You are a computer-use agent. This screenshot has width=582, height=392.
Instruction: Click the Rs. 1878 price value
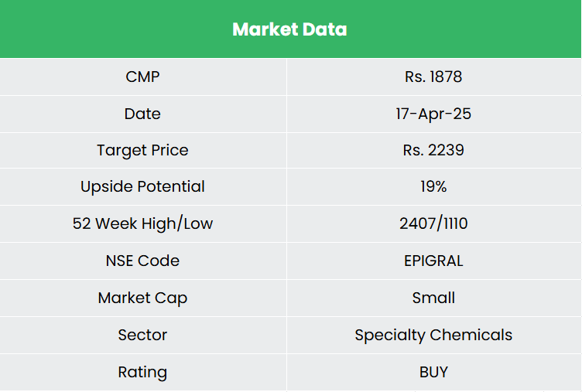pyautogui.click(x=433, y=77)
